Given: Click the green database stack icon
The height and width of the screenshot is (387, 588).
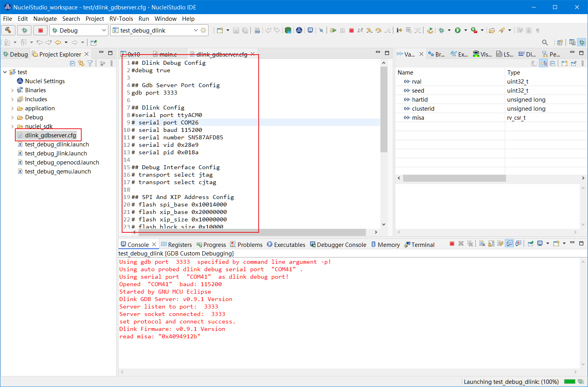Looking at the screenshot, I should 288,30.
